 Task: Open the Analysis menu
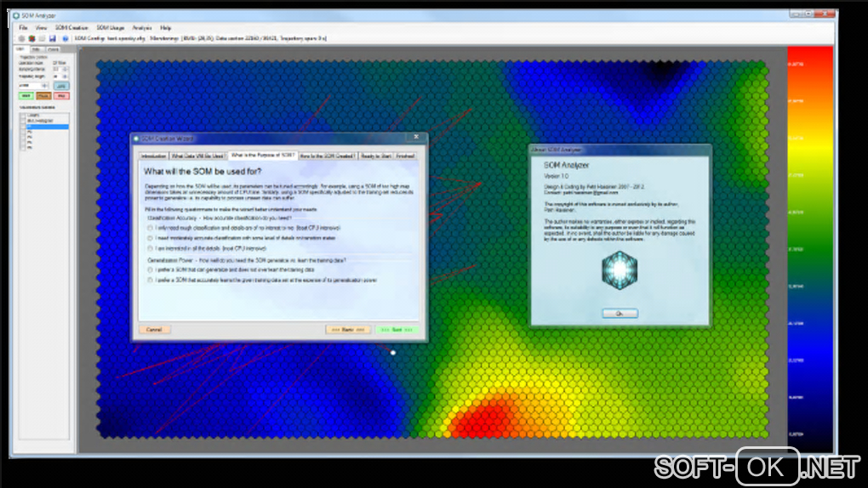[142, 28]
